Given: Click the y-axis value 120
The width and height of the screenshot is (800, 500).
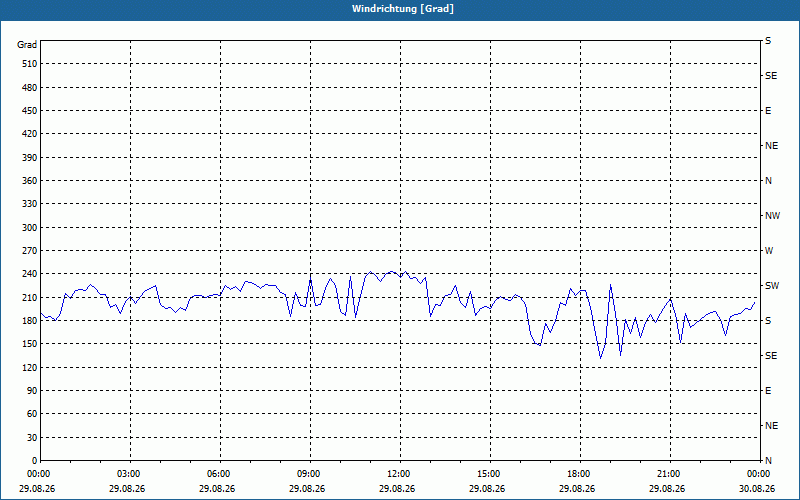Looking at the screenshot, I should coord(30,367).
